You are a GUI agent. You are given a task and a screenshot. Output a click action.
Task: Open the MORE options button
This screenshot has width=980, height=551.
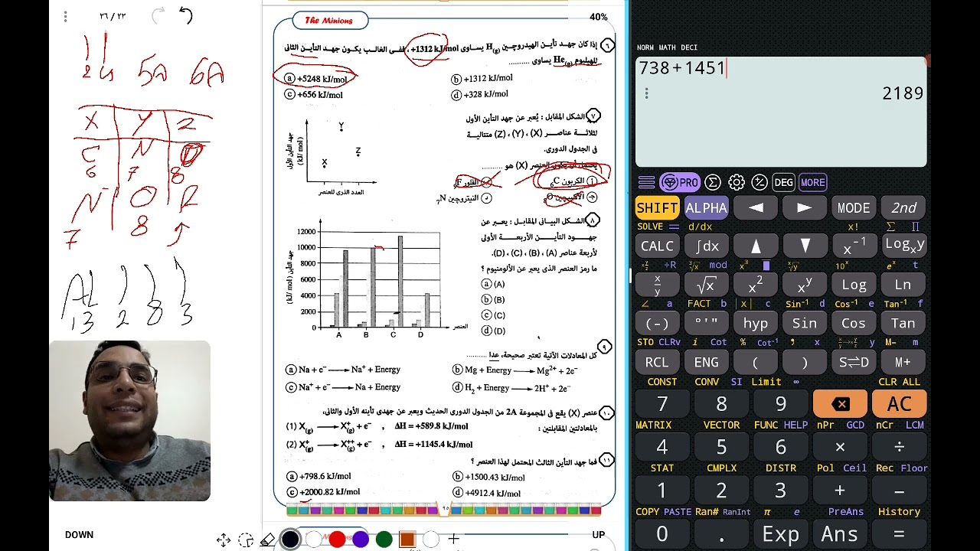[812, 182]
